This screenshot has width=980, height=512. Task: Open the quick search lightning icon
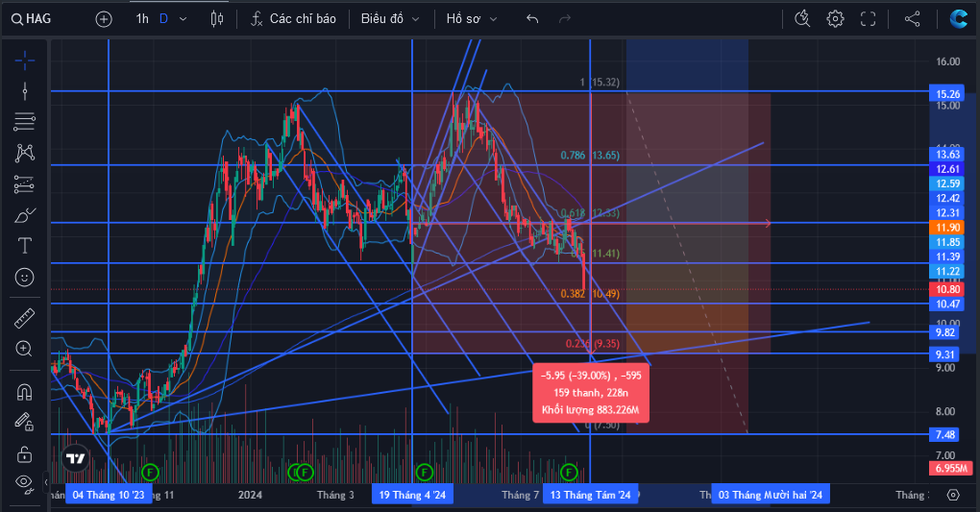point(802,19)
